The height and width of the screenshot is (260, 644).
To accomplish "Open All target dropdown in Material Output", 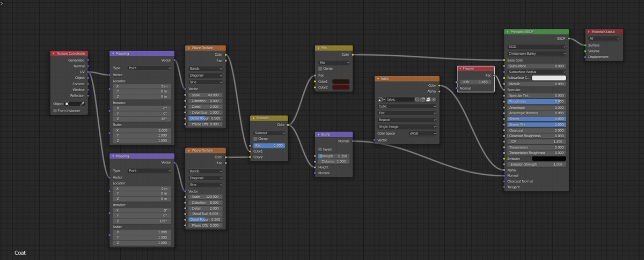I will pyautogui.click(x=604, y=39).
